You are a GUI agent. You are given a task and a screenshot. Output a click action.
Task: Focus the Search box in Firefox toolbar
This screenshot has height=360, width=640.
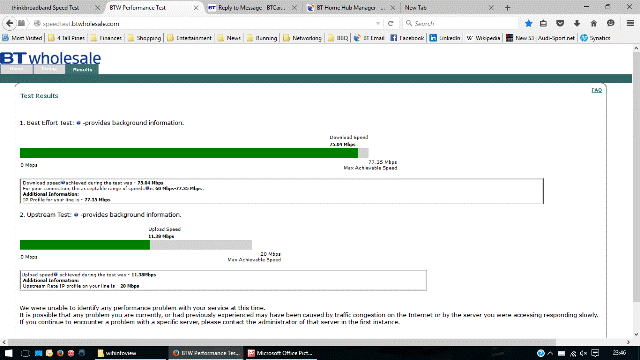(460, 24)
